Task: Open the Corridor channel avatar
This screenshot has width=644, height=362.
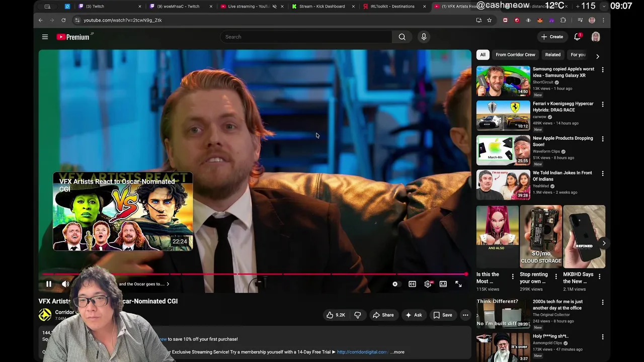Action: [x=45, y=315]
